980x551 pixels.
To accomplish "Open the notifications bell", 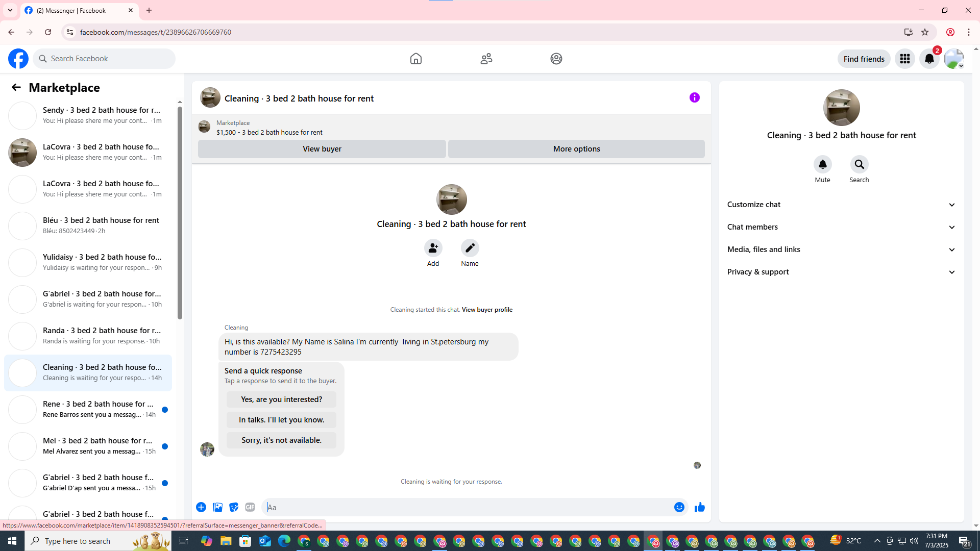I will 929,59.
